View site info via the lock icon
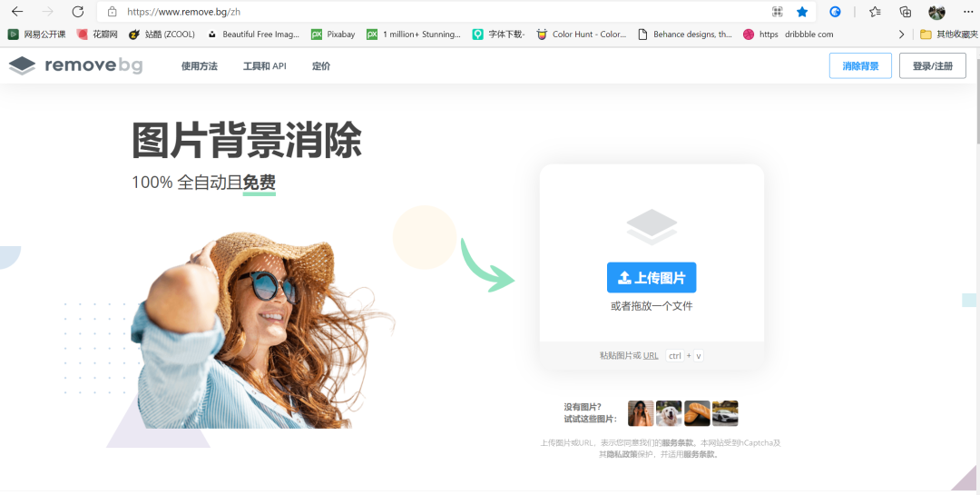The image size is (980, 495). click(112, 11)
